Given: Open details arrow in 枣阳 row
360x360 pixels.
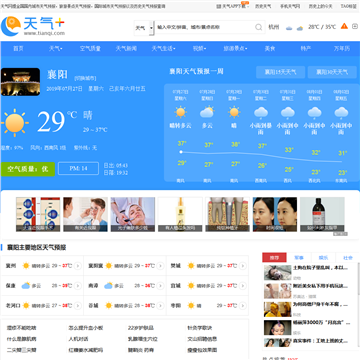Looking at the screenshot, I should coord(243,306).
